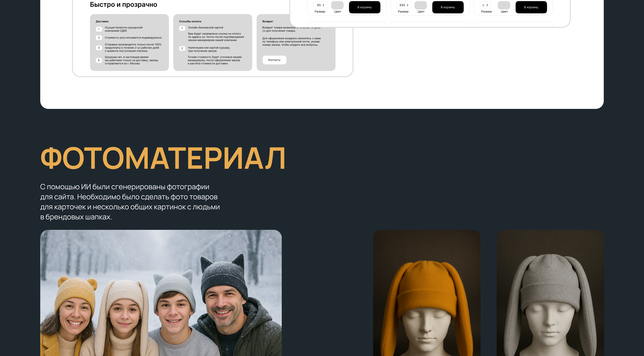Select the color swatch beside the XS size
Viewport: 644px width, 356px height.
tap(337, 5)
